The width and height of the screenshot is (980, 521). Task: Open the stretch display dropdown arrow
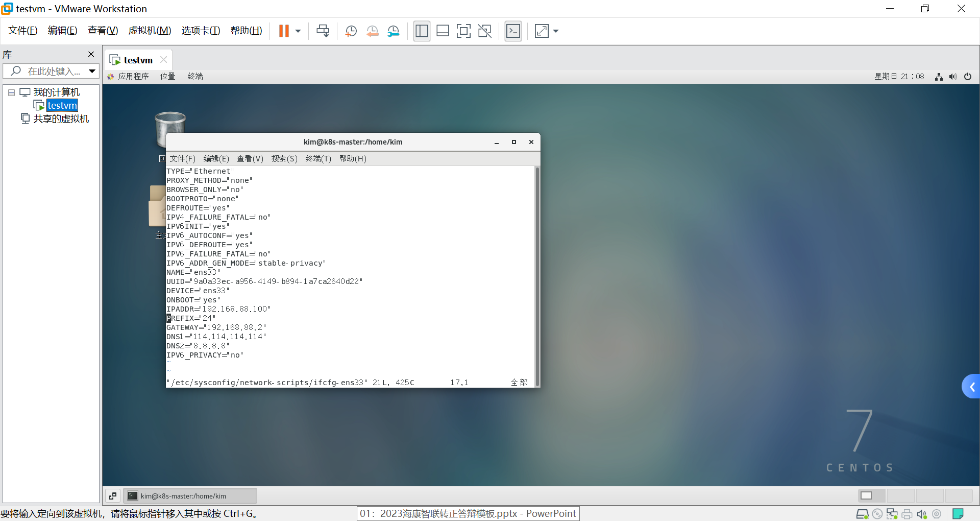coord(556,31)
